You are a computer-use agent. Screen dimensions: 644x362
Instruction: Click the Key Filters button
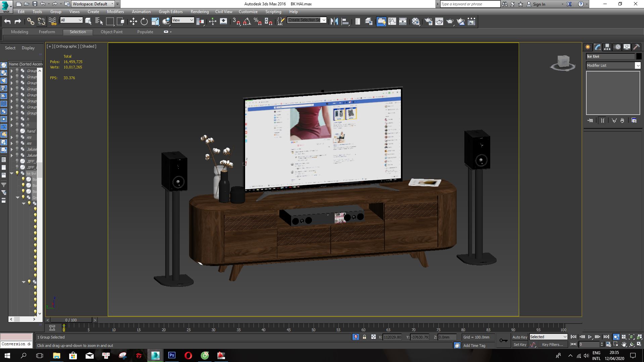point(552,344)
